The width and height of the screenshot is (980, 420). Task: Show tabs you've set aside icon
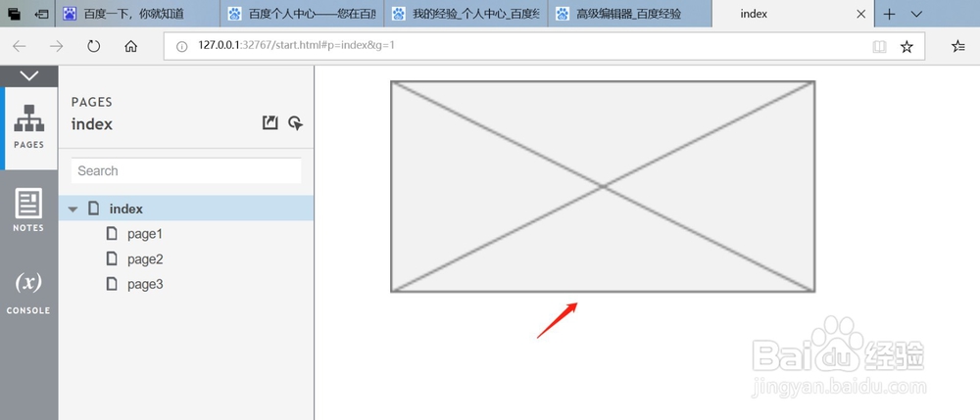coord(13,14)
